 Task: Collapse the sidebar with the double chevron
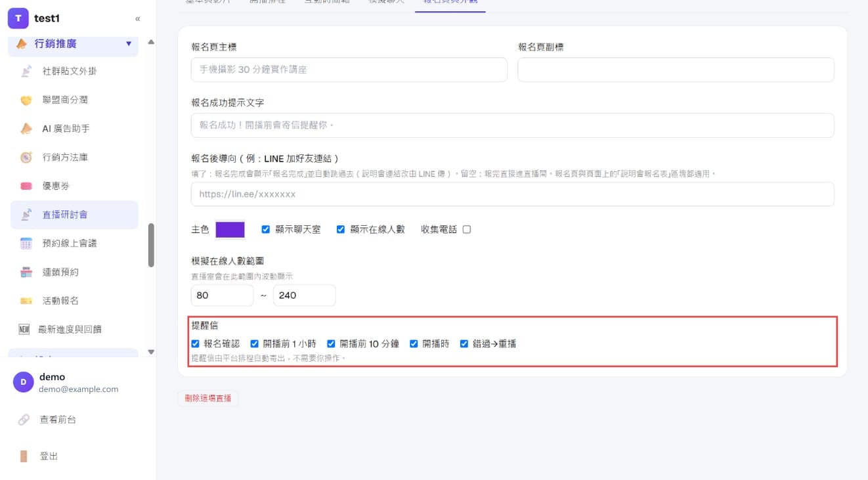(x=138, y=19)
